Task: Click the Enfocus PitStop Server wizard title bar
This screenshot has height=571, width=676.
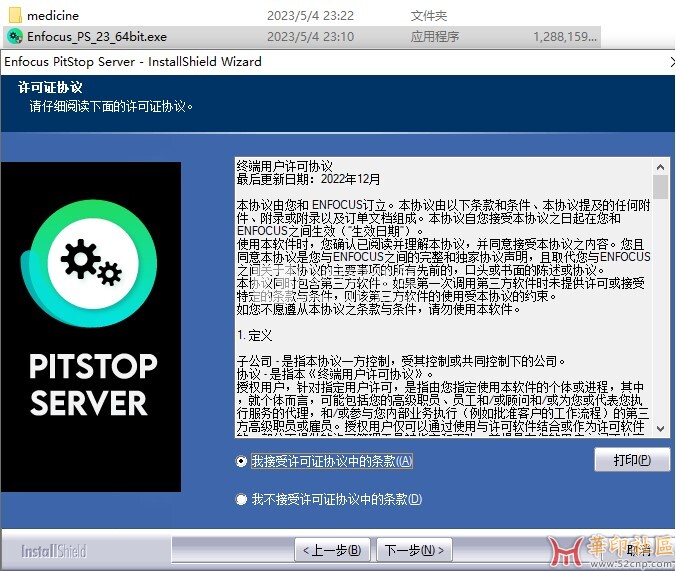Action: pyautogui.click(x=338, y=62)
